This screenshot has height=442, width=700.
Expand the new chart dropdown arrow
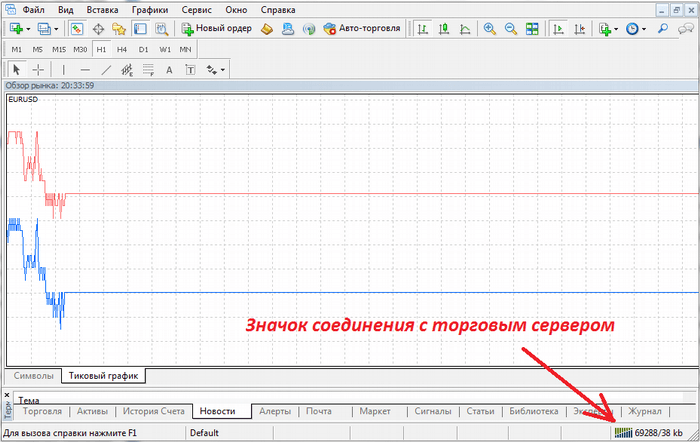click(28, 29)
